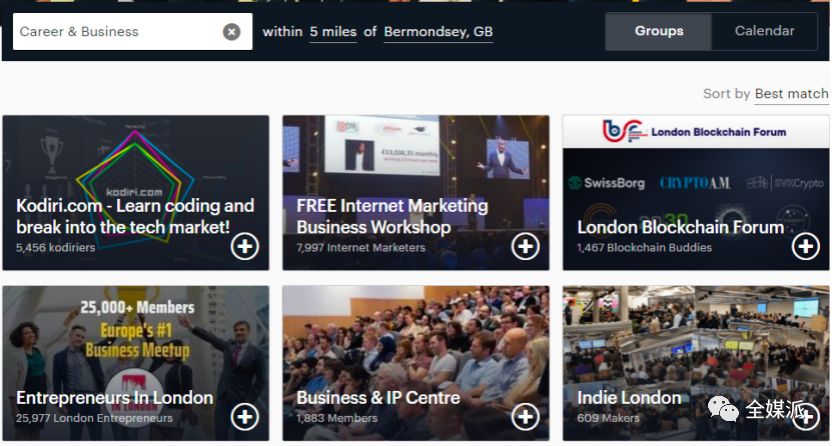Screen dimensions: 832x446
Task: Join London Blockchain Forum with plus icon
Action: pos(805,247)
